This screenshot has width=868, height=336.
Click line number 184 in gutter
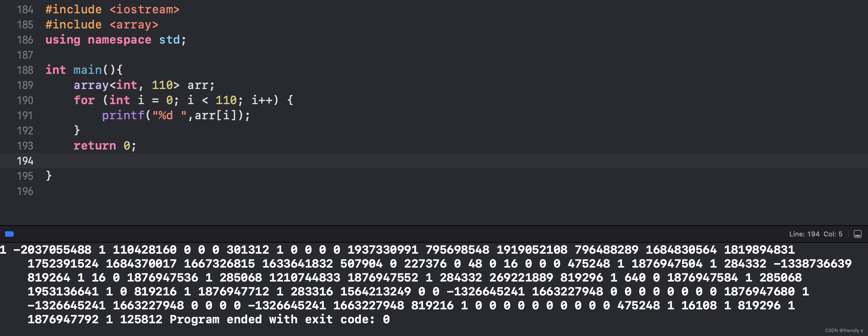(25, 9)
